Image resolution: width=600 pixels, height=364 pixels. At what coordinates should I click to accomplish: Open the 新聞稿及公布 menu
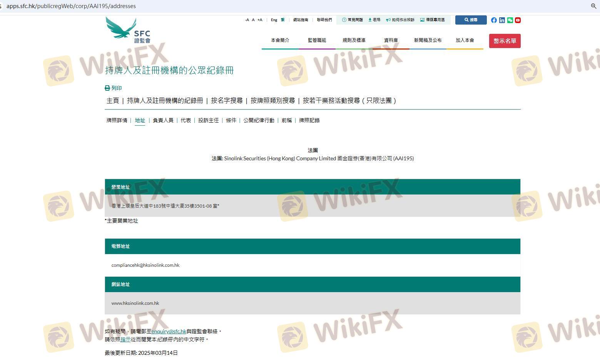click(x=428, y=40)
